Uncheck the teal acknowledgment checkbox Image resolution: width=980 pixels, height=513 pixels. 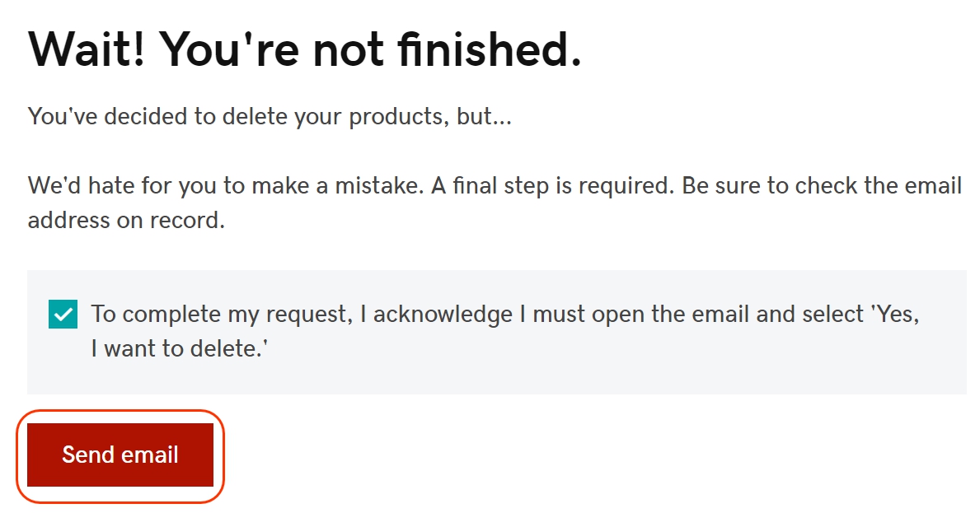63,315
